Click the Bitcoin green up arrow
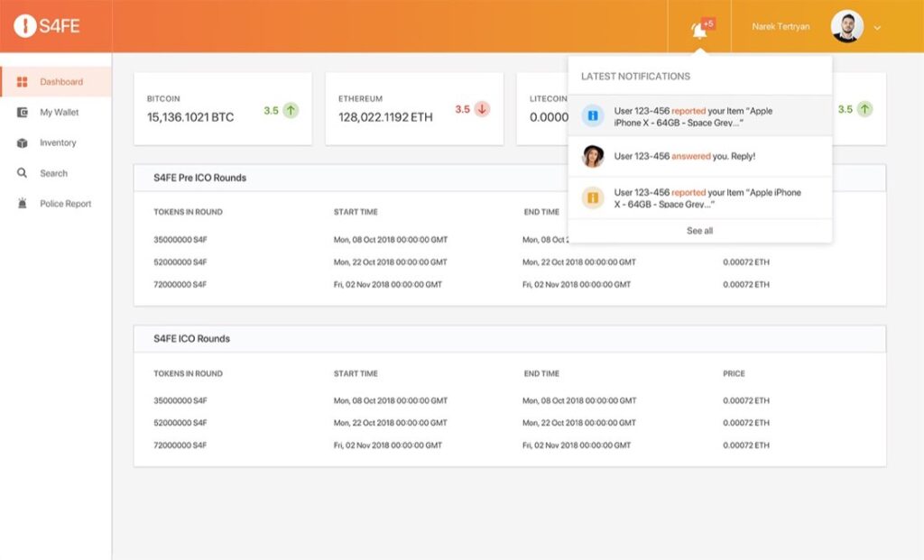This screenshot has height=560, width=924. 291,110
